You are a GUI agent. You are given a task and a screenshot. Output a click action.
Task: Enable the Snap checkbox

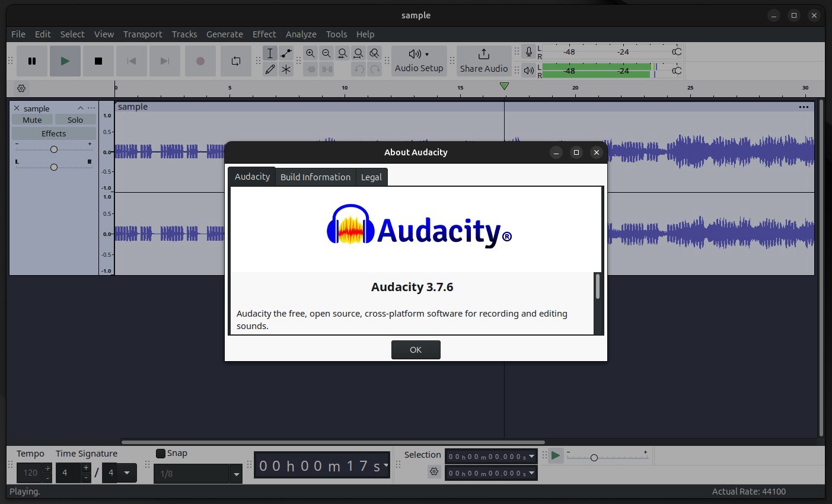pyautogui.click(x=160, y=453)
